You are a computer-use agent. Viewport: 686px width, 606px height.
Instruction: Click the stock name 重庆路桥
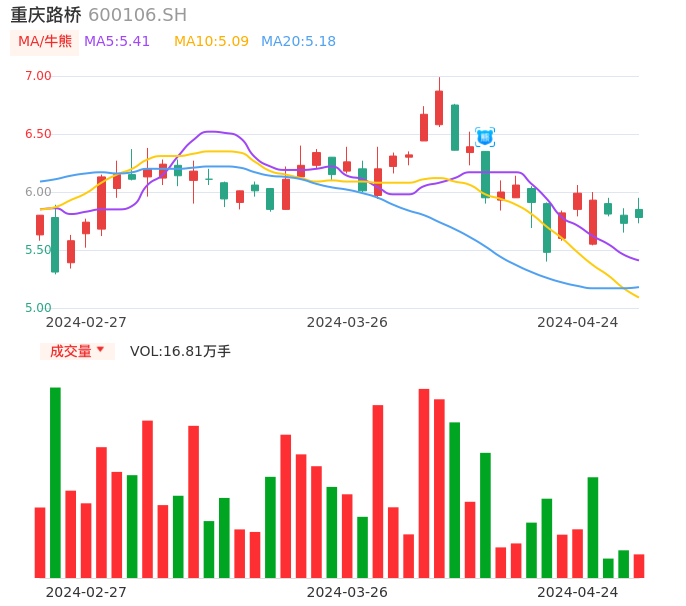(46, 15)
